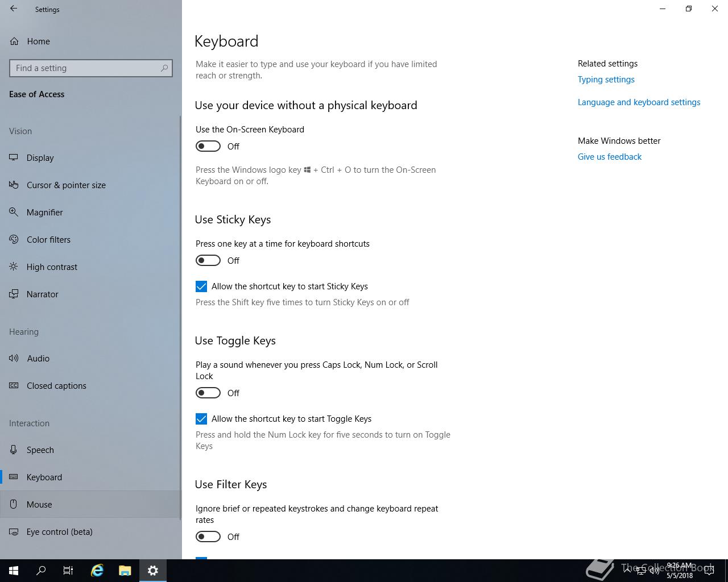Click the Magnifier icon in sidebar
Image resolution: width=728 pixels, height=582 pixels.
click(14, 212)
